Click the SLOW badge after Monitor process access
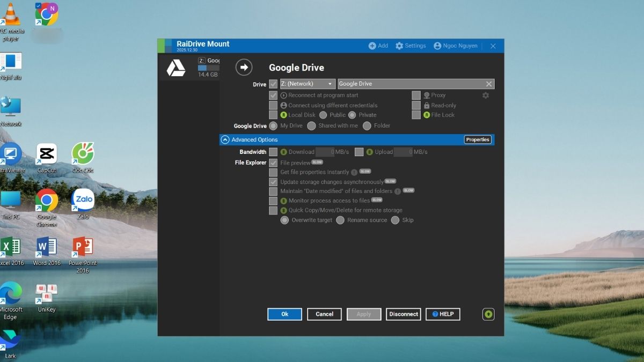Viewport: 644px width, 362px height. (377, 200)
